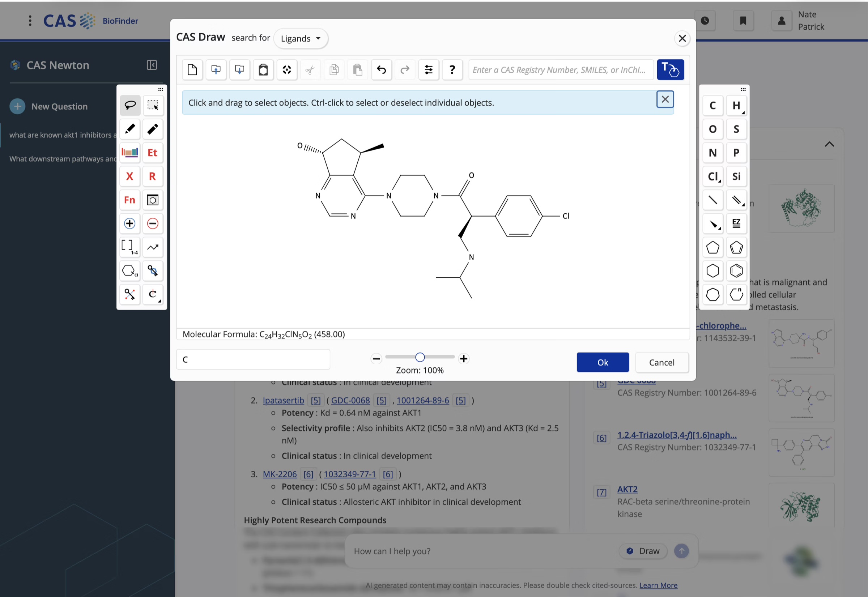
Task: Select the negative charge tool
Action: point(153,223)
